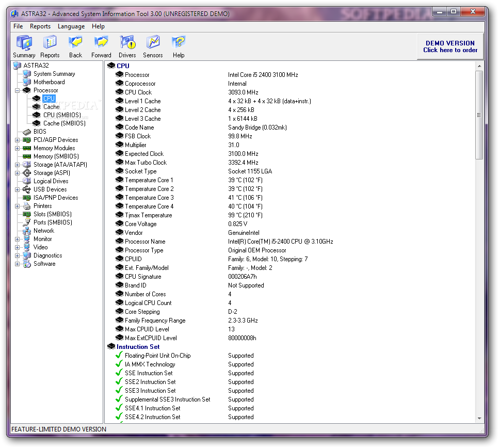
Task: Click the Monitor icon in tree
Action: tap(27, 239)
